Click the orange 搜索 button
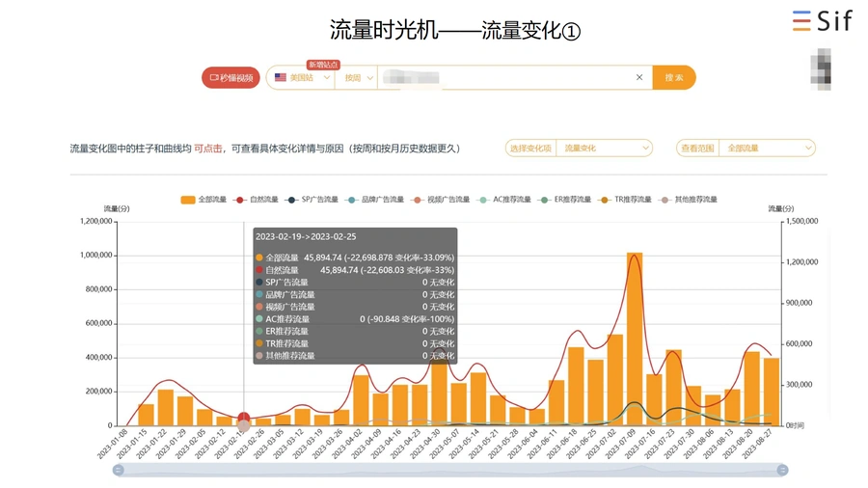868x488 pixels. (674, 77)
